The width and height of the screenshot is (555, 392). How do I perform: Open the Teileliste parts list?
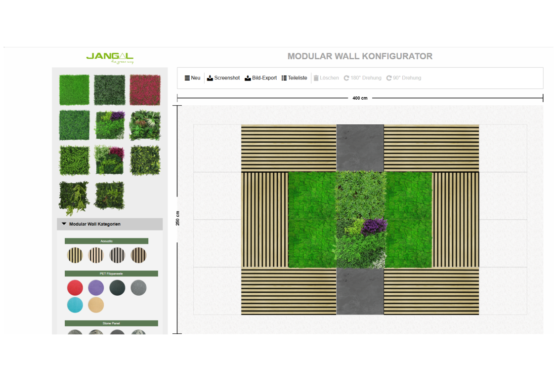[x=294, y=78]
